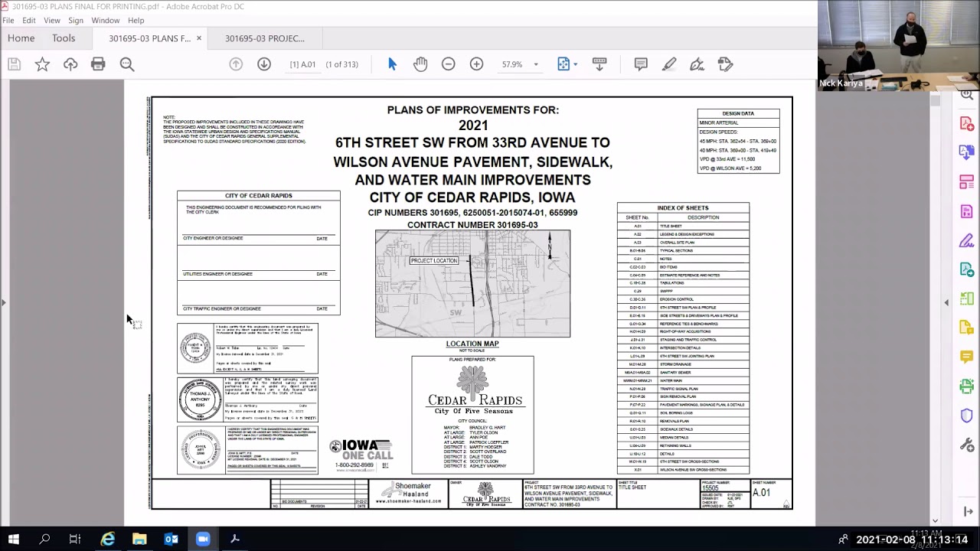This screenshot has height=551, width=980.
Task: Click CONTRACT NUMBER 301695-03 text
Action: tap(472, 225)
